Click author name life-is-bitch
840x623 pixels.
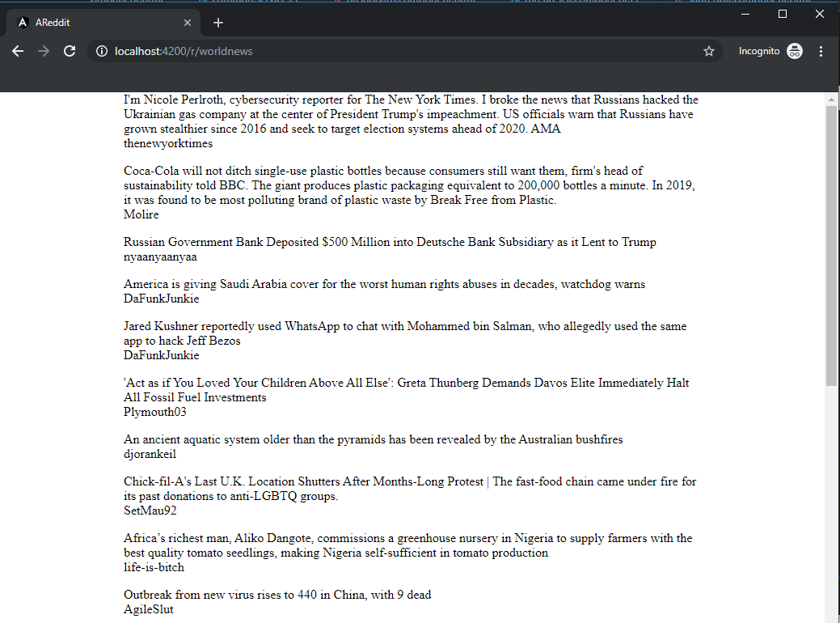(154, 566)
